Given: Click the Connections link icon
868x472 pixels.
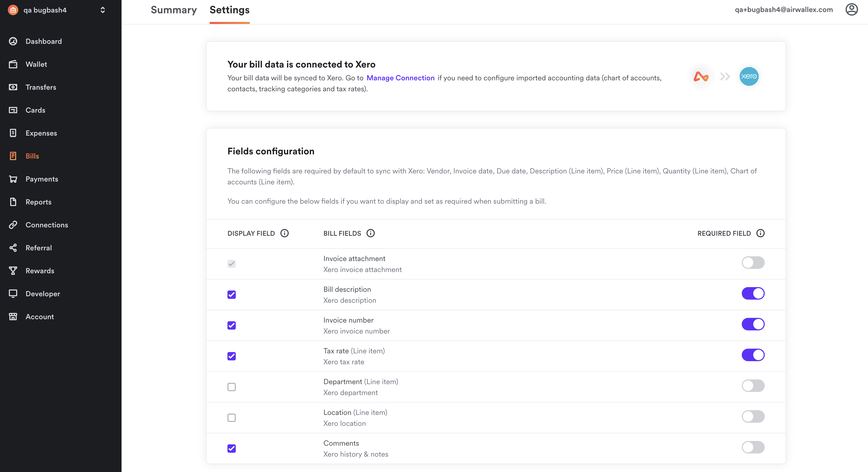Looking at the screenshot, I should 13,225.
